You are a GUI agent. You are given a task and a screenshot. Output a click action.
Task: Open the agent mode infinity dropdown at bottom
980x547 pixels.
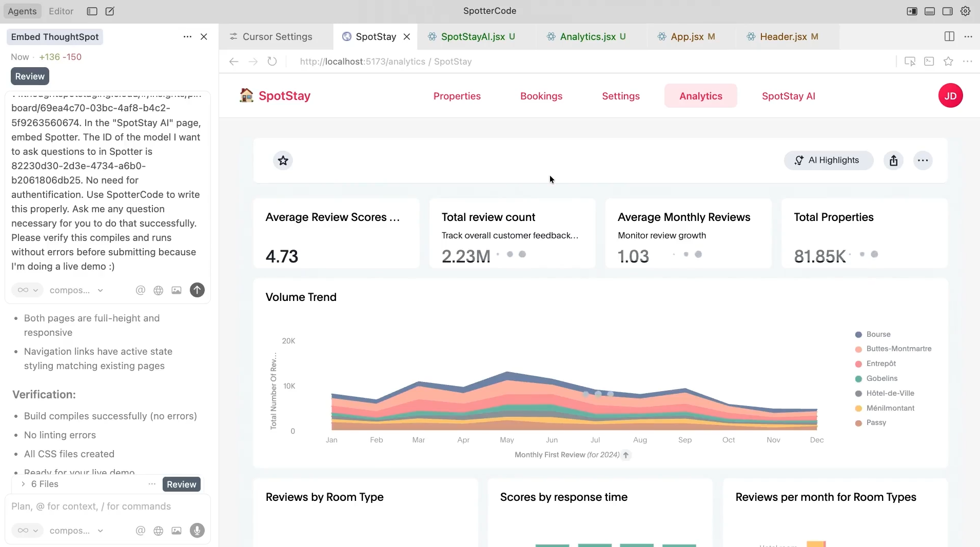28,531
